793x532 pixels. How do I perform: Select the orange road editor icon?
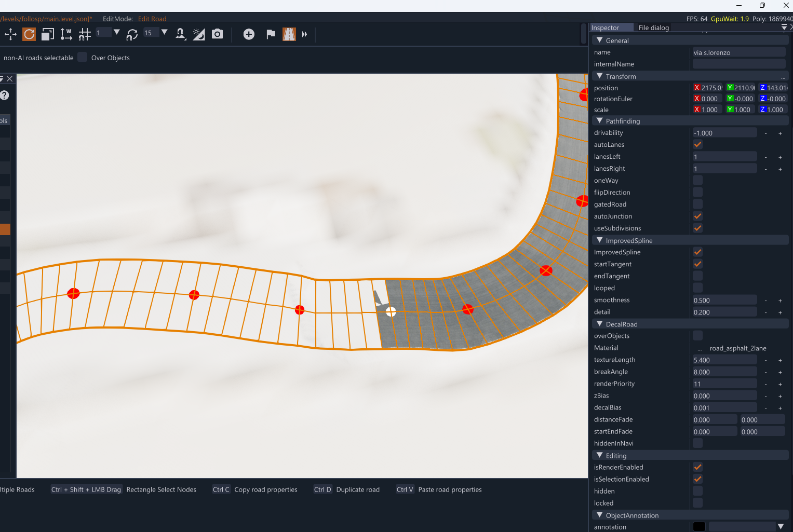pyautogui.click(x=289, y=34)
